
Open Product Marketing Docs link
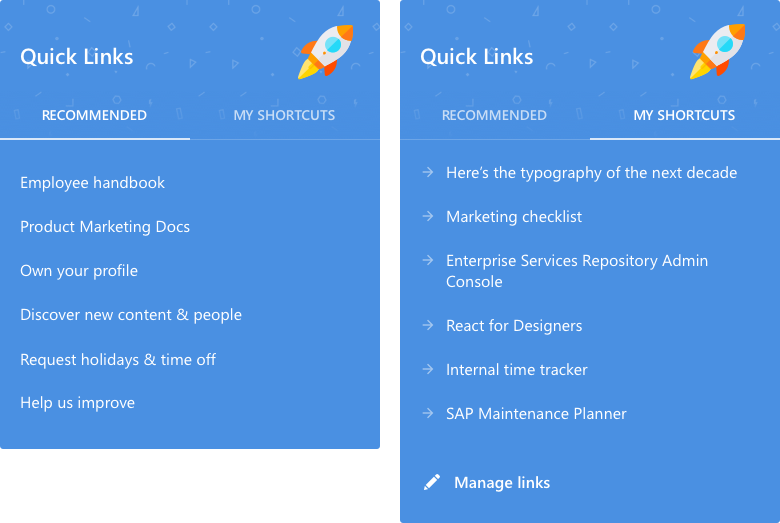pyautogui.click(x=105, y=227)
